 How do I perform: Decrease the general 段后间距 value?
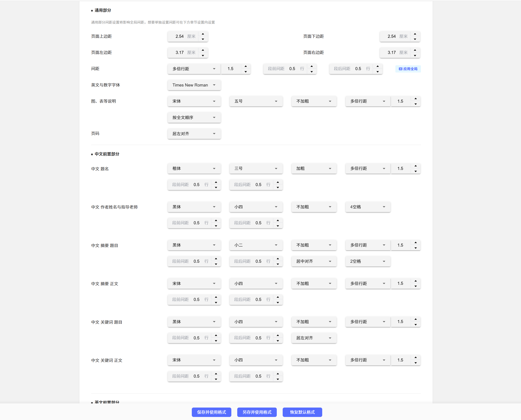[377, 72]
